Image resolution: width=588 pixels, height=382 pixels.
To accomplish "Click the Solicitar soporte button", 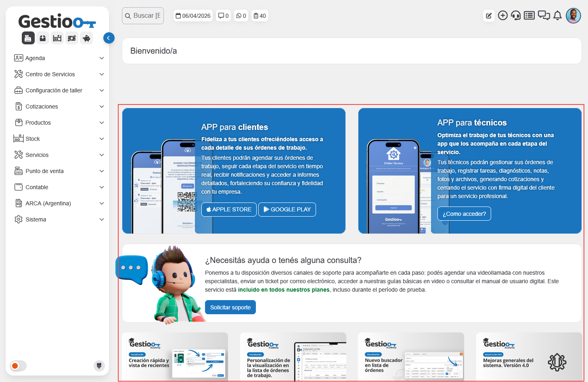I will (230, 307).
